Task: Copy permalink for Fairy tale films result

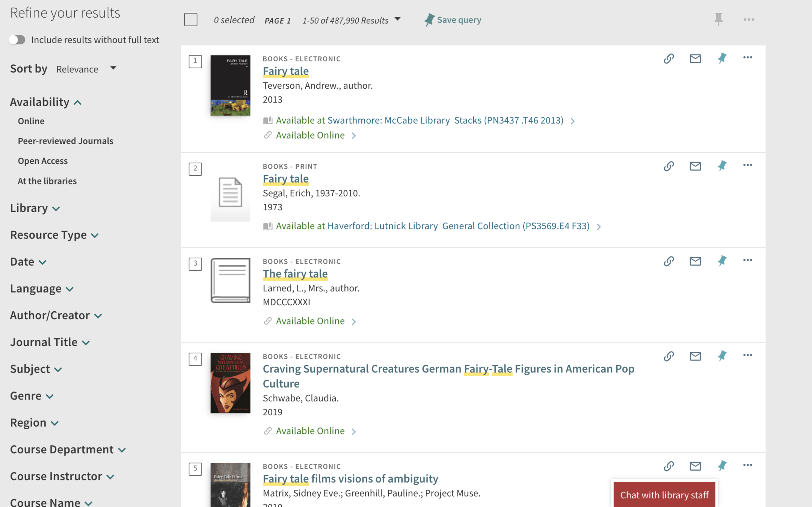Action: point(669,466)
